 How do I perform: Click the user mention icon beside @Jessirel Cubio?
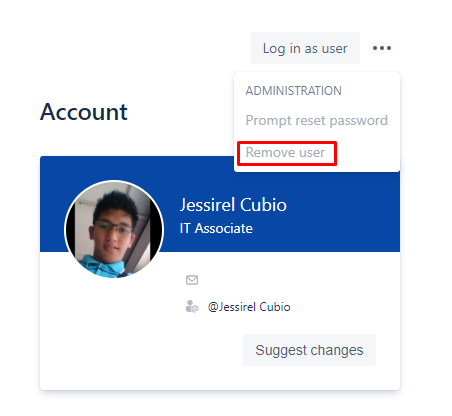click(192, 306)
